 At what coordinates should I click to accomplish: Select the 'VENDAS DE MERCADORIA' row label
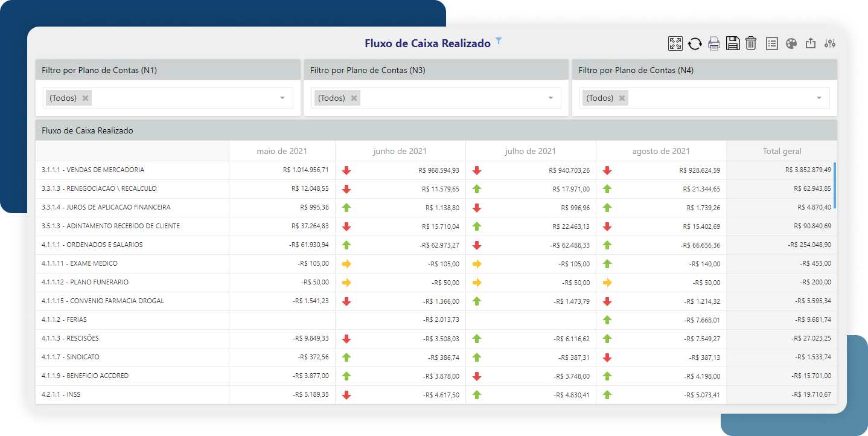click(93, 170)
